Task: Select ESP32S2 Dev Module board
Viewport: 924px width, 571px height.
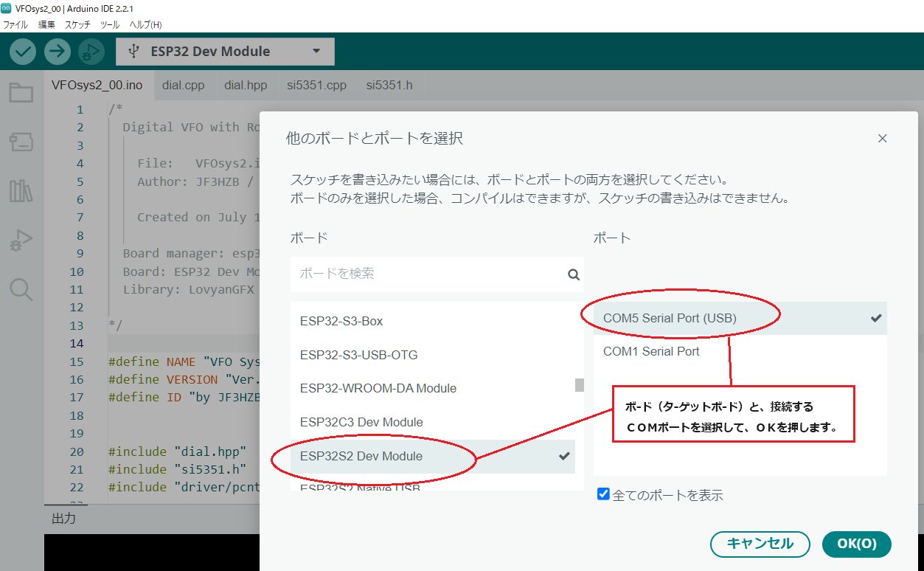Action: pyautogui.click(x=433, y=457)
